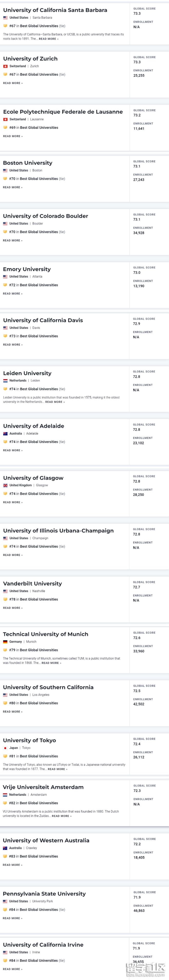Expand READ MORE under Pennsylvania State University
Image resolution: width=169 pixels, height=980 pixels.
tap(13, 918)
